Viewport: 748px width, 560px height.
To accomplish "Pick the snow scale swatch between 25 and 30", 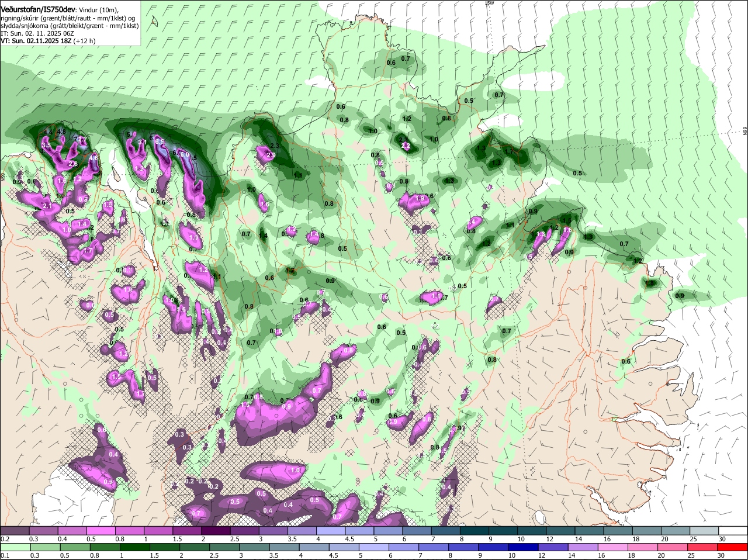I will tap(705, 531).
